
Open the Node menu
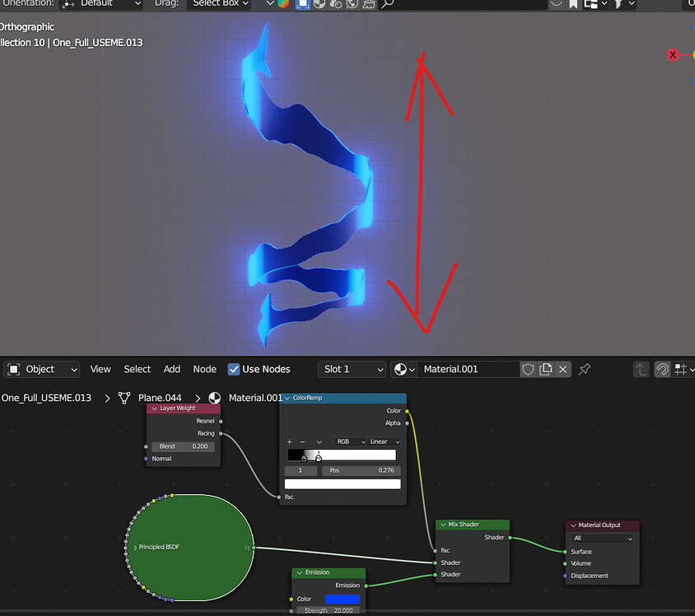(x=205, y=369)
